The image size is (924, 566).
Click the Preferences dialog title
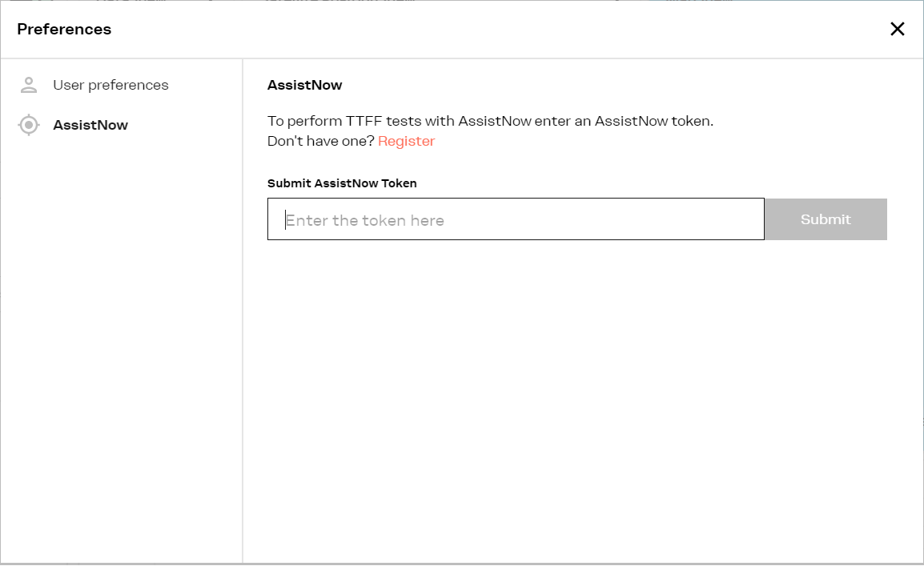tap(64, 29)
